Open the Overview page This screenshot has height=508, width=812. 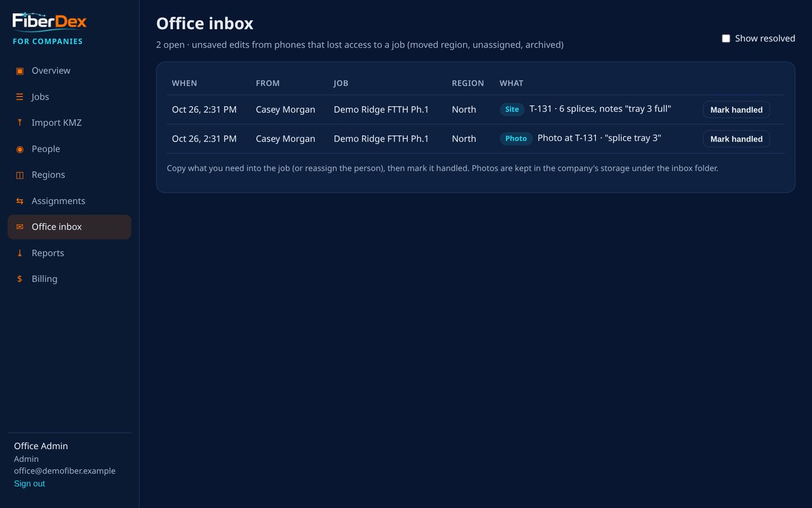point(69,70)
